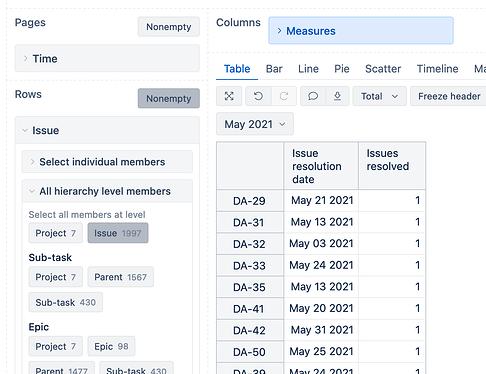This screenshot has width=486, height=374.
Task: Click the redo arrow icon
Action: pos(284,96)
